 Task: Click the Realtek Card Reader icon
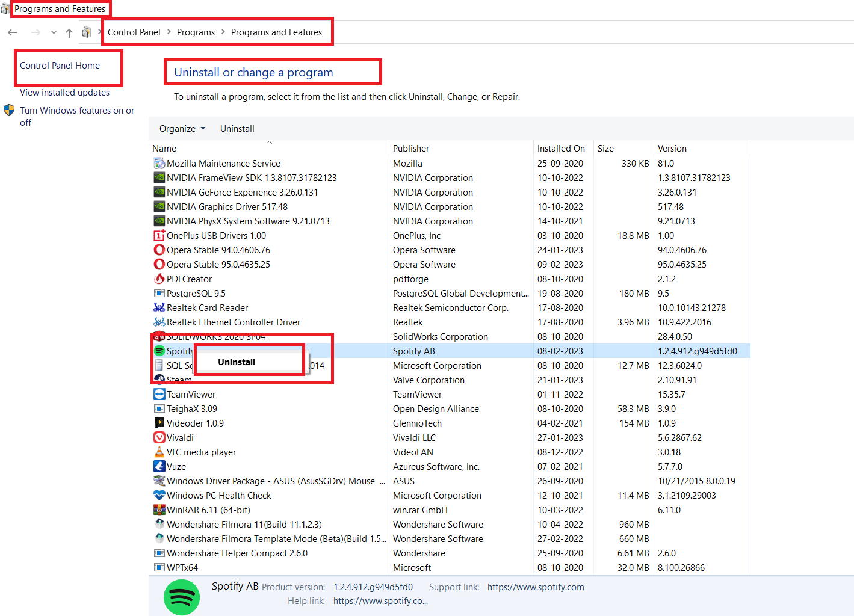[159, 308]
